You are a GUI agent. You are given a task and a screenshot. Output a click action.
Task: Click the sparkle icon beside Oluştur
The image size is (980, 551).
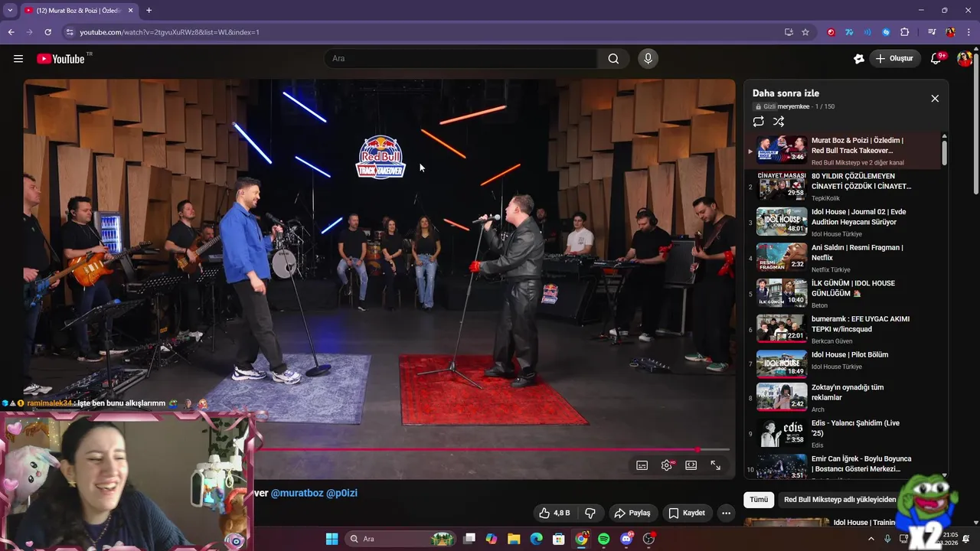coord(859,59)
